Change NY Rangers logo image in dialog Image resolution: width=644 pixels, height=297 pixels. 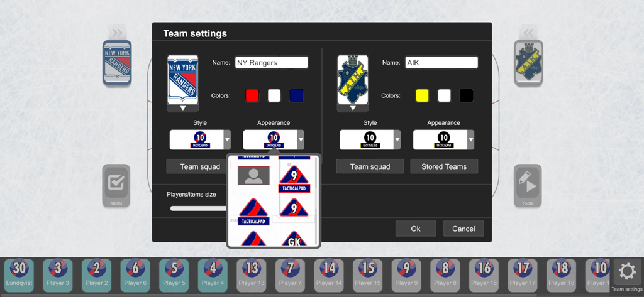click(x=183, y=80)
